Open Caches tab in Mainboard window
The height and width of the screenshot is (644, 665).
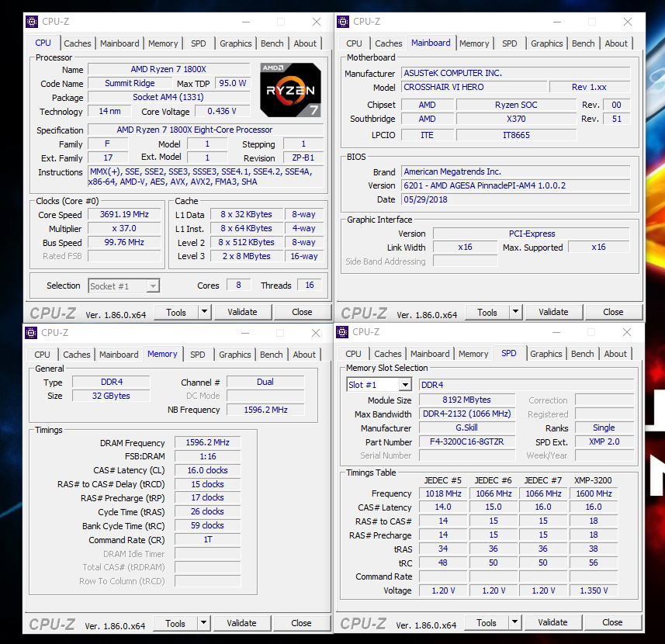389,43
